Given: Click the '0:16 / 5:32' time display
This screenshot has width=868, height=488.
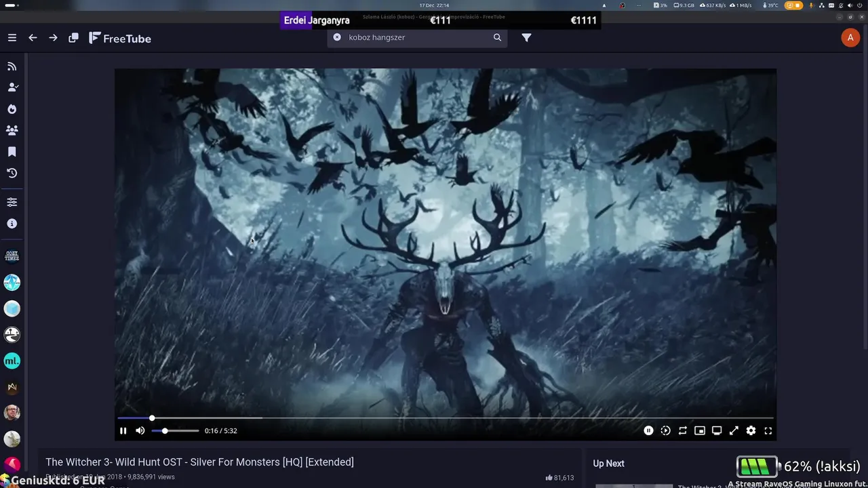Looking at the screenshot, I should (x=221, y=430).
